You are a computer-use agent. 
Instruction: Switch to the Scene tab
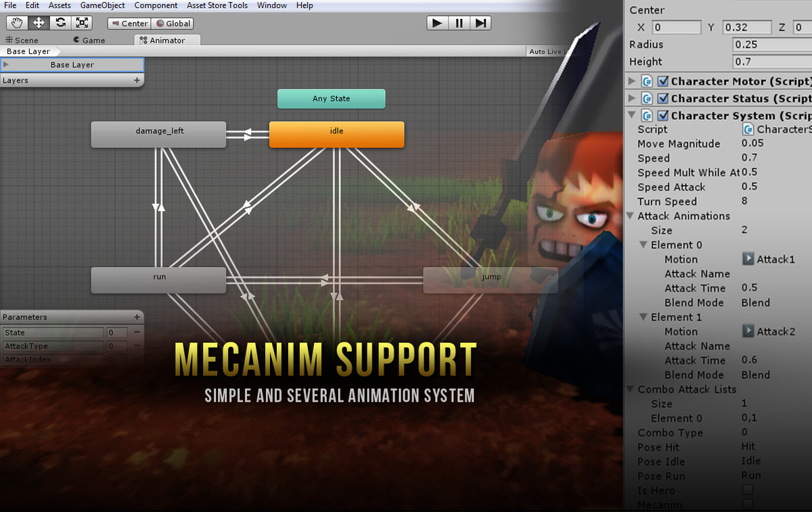coord(22,41)
